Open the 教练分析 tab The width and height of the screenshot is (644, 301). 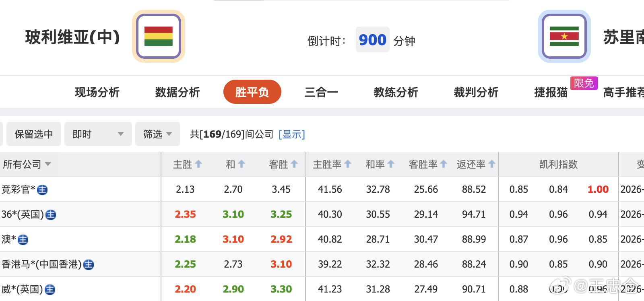[x=396, y=92]
